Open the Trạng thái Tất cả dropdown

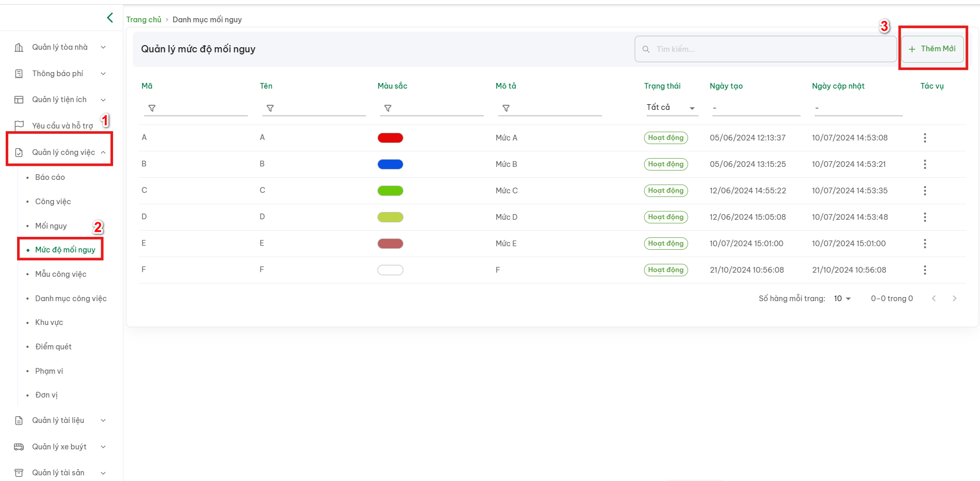point(671,107)
